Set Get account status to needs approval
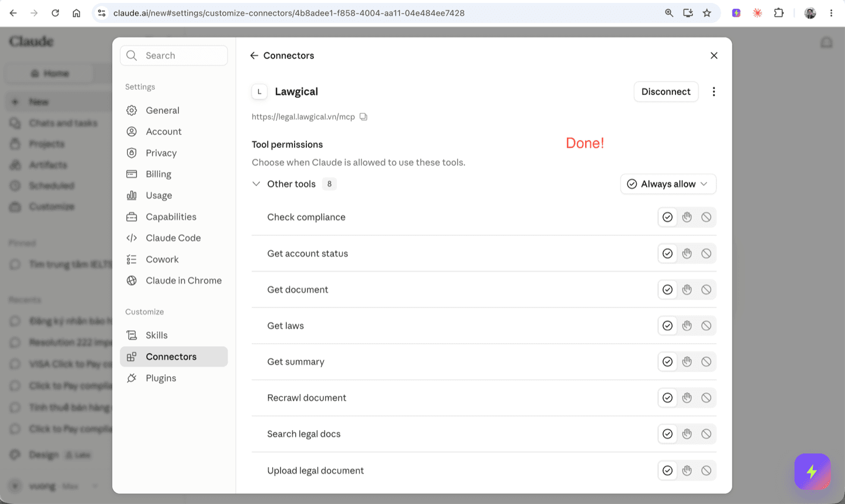The image size is (845, 504). coord(687,253)
